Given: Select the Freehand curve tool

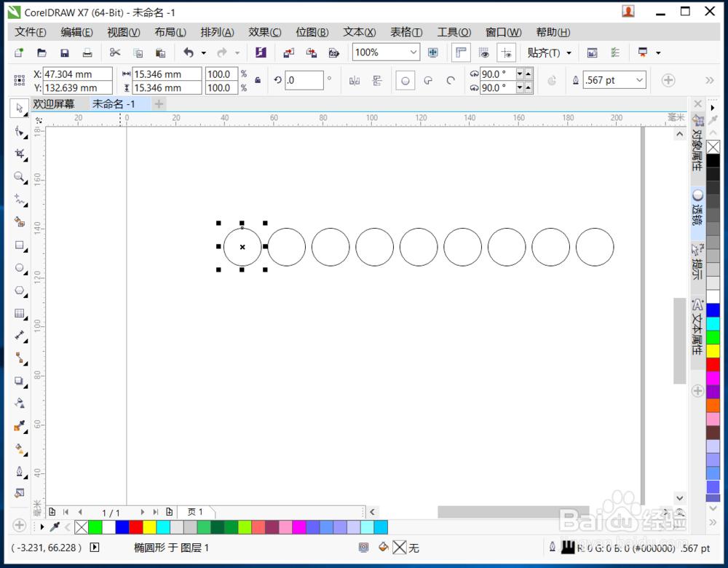Looking at the screenshot, I should (19, 200).
